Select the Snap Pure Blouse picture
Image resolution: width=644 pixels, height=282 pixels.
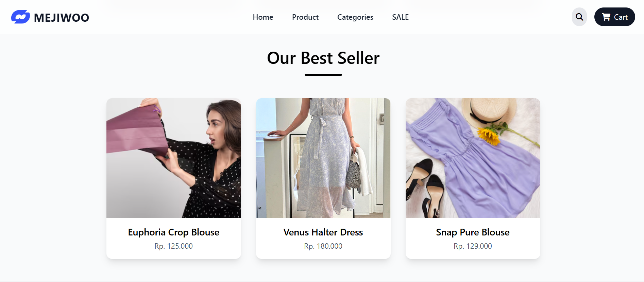pos(473,158)
